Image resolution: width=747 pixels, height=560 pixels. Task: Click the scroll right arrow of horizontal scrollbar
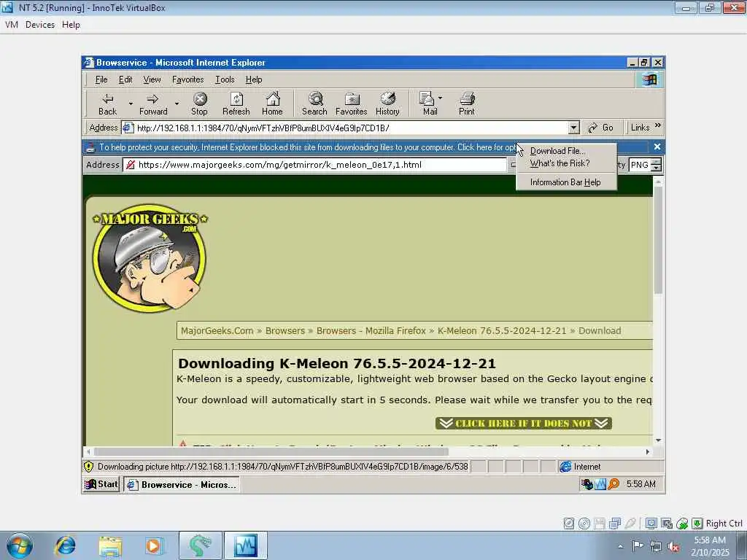point(648,451)
